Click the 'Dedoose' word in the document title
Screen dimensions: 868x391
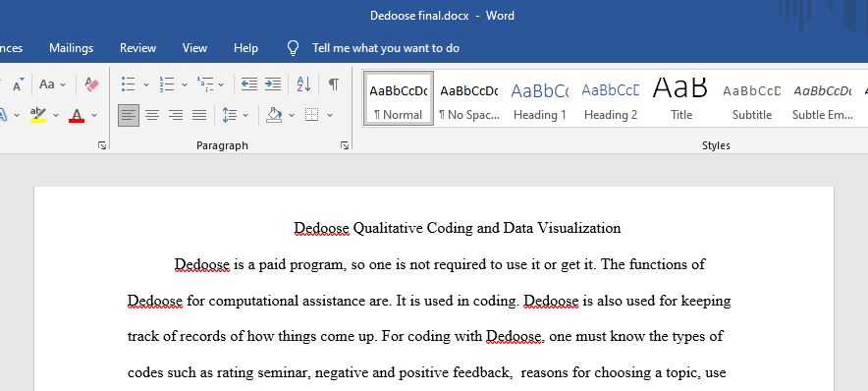(x=322, y=228)
